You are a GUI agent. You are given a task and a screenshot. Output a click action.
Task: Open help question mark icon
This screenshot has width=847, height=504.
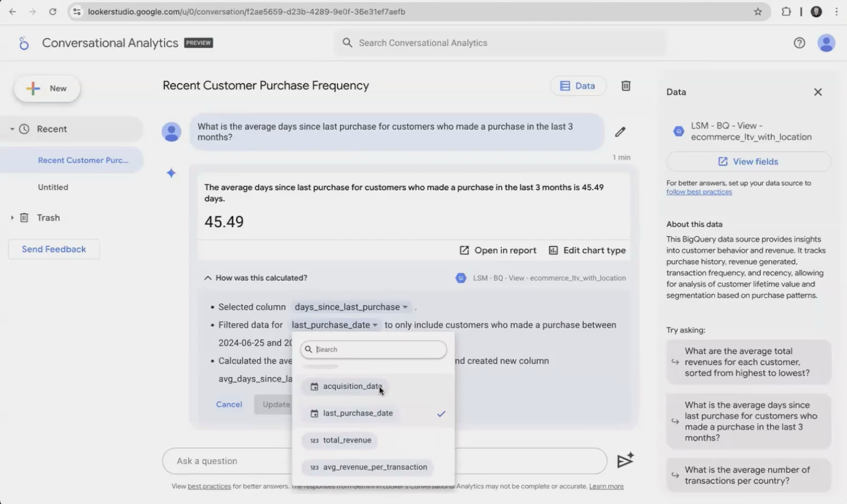tap(799, 43)
